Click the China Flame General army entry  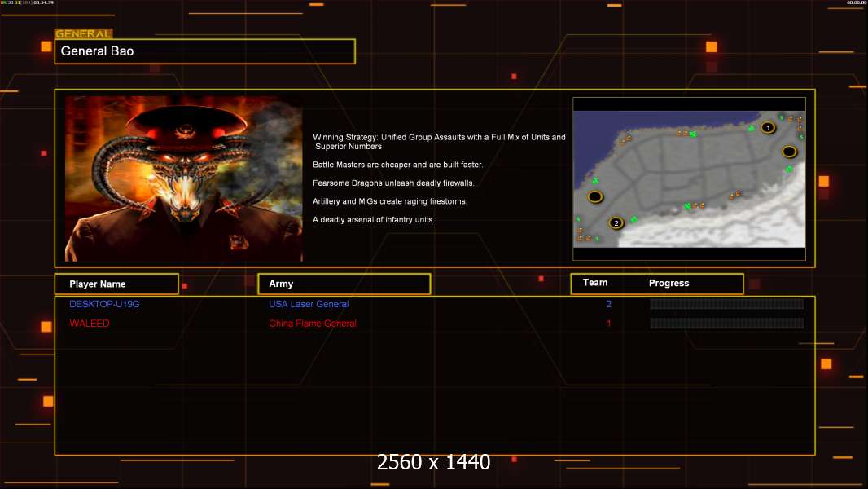tap(312, 324)
